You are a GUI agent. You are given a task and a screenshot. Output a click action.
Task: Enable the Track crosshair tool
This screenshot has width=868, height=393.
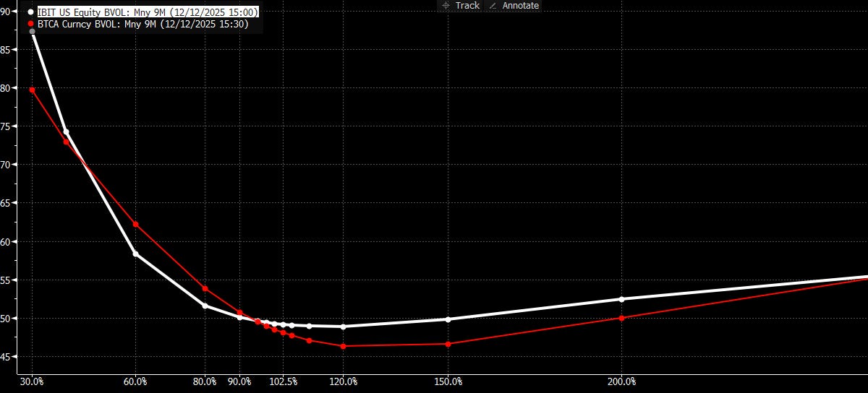click(460, 5)
